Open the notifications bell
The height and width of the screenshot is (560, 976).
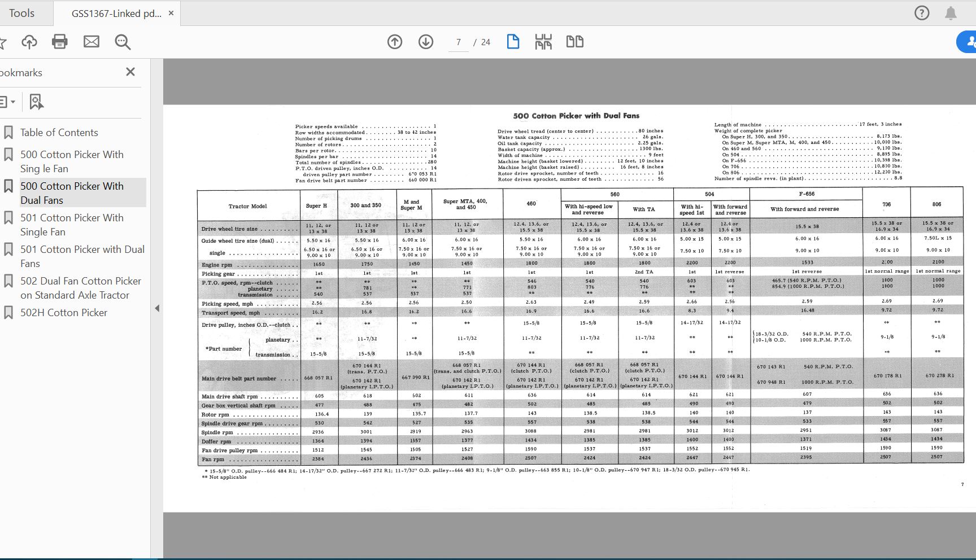[x=951, y=13]
